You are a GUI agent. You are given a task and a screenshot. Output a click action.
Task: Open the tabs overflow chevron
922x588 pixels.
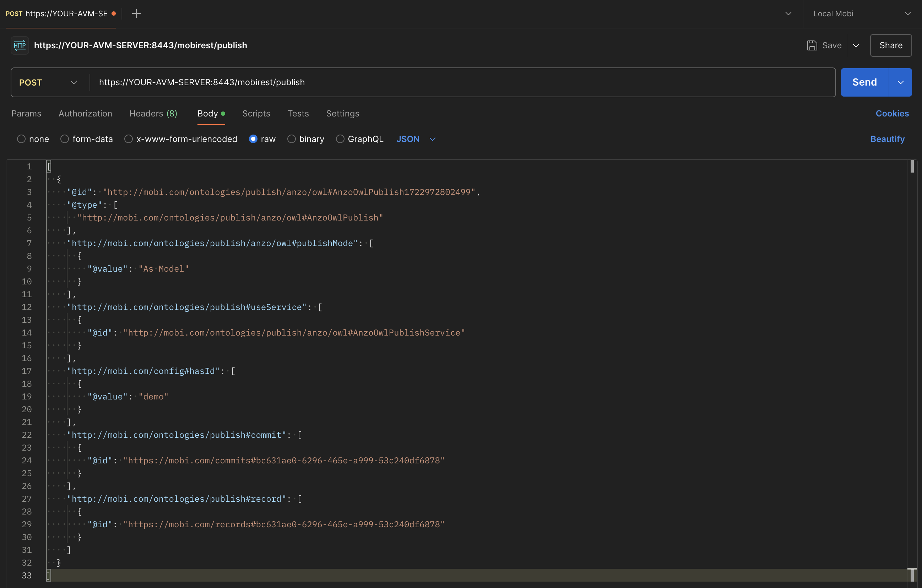click(x=788, y=14)
